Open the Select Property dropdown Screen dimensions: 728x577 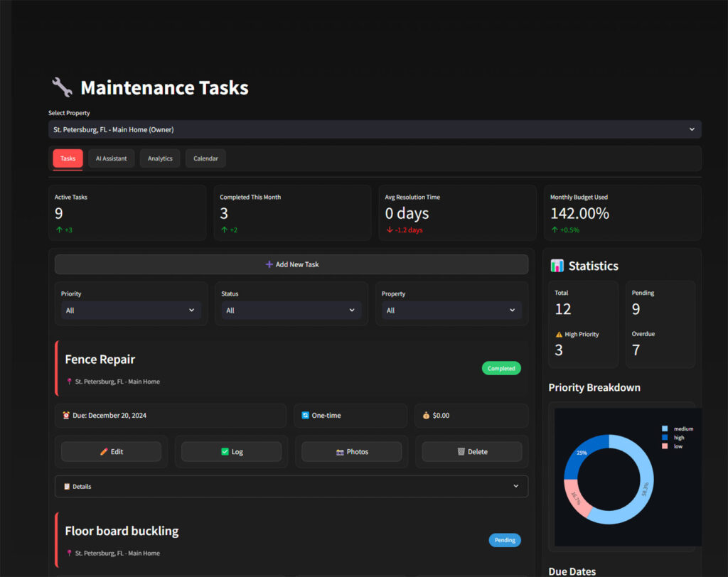[374, 129]
